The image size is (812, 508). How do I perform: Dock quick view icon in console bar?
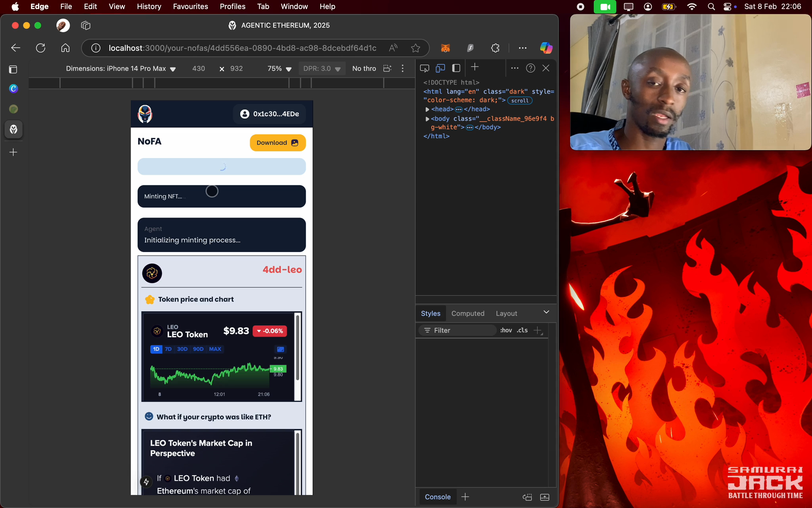527,497
